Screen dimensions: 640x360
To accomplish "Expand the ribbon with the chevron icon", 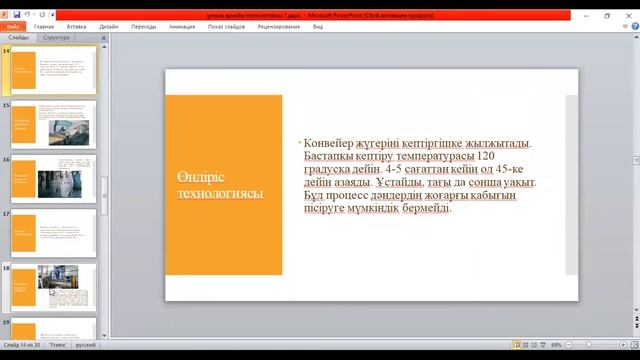I will tap(625, 27).
